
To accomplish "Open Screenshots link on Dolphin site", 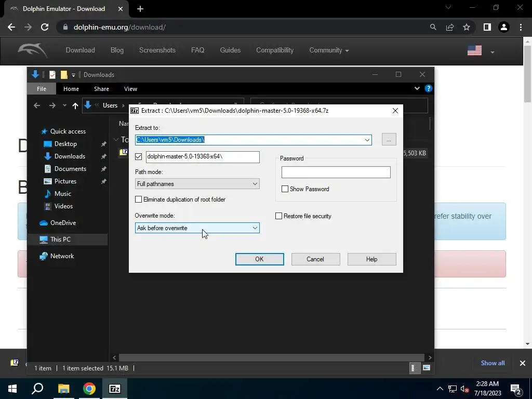I will click(x=157, y=50).
